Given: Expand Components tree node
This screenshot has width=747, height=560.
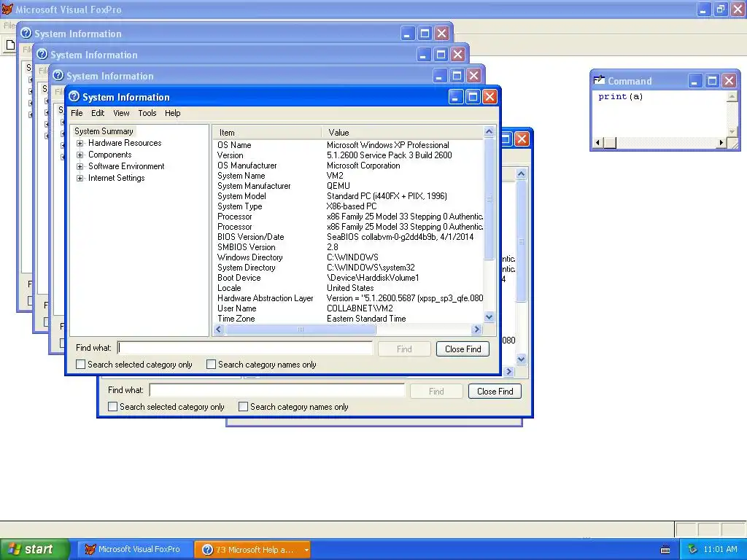Looking at the screenshot, I should (x=80, y=155).
